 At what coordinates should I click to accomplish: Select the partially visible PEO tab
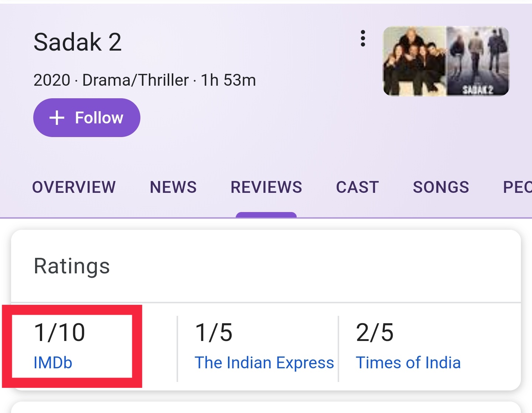coord(517,187)
